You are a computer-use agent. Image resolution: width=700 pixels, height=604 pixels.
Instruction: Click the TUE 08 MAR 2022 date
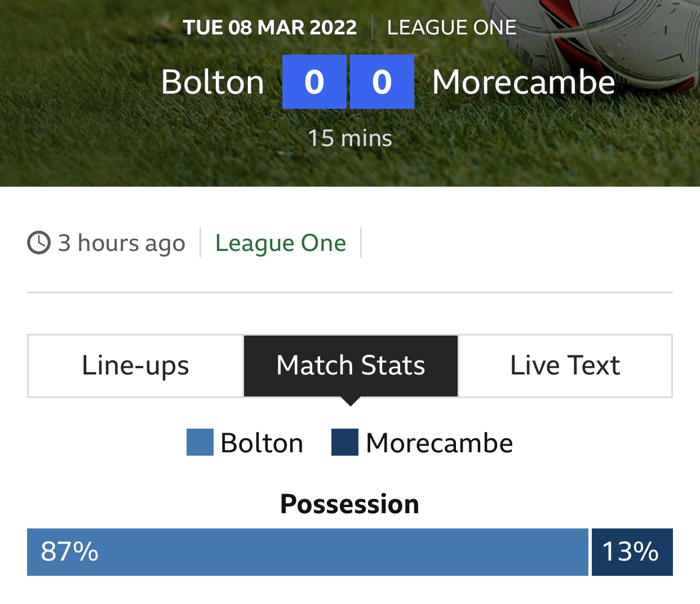(x=270, y=28)
